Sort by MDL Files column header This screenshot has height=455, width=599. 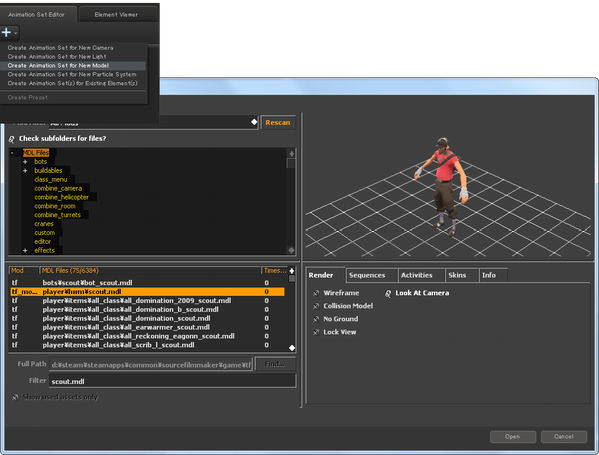[x=150, y=270]
